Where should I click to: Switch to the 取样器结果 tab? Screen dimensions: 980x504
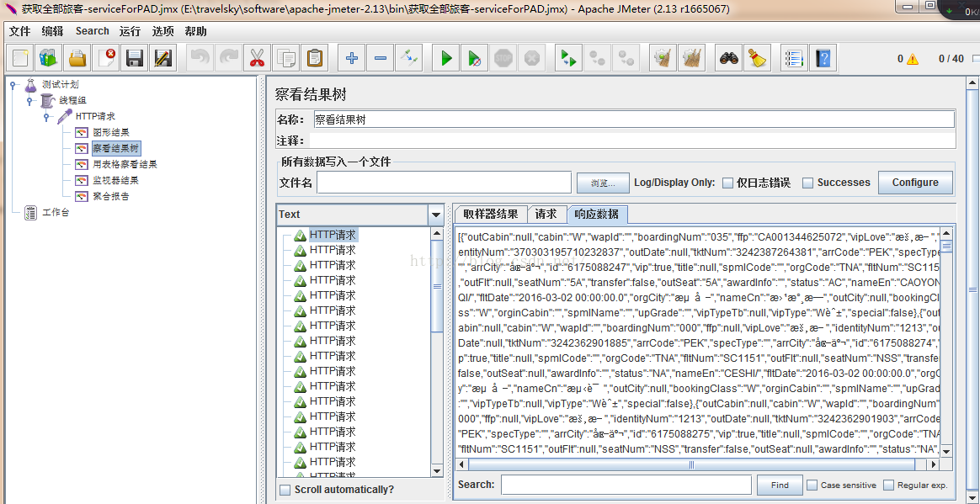click(x=491, y=215)
